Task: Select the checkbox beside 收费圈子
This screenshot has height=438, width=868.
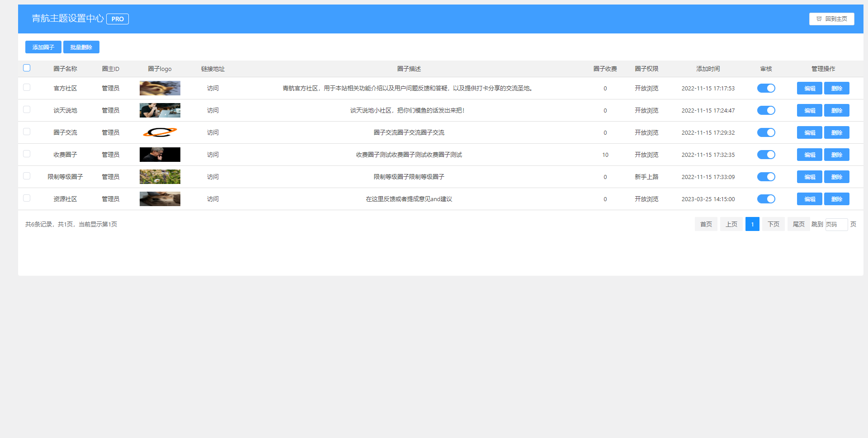Action: (x=27, y=154)
